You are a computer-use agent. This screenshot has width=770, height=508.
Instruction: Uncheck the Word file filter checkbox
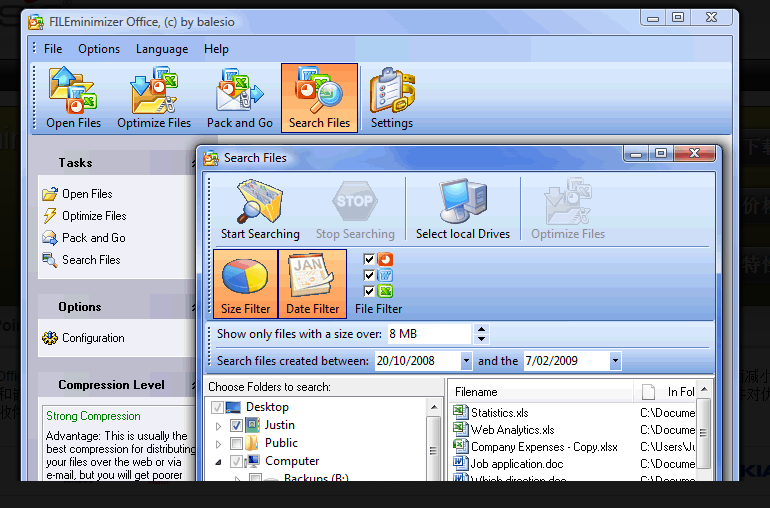click(369, 275)
